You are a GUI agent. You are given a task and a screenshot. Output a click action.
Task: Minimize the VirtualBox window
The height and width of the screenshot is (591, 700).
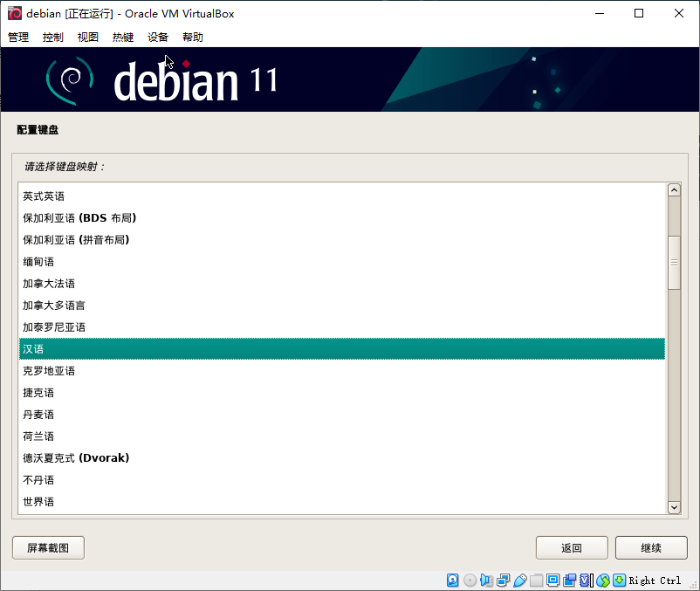[x=600, y=13]
